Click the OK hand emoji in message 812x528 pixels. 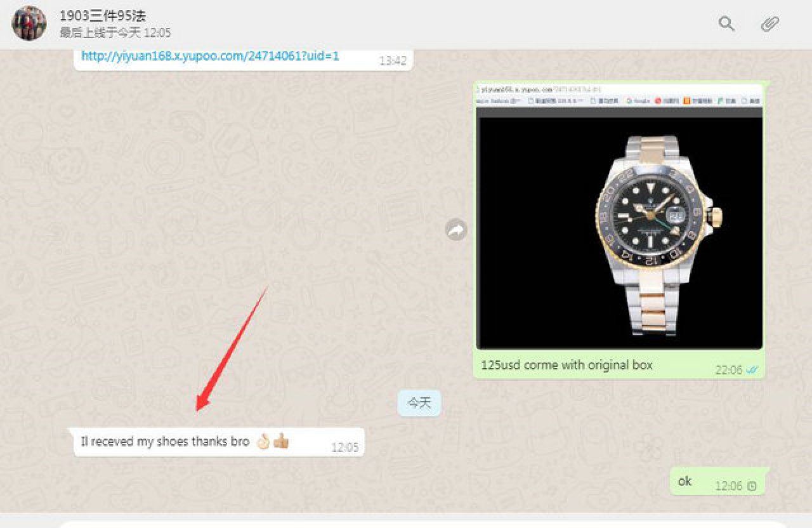263,442
